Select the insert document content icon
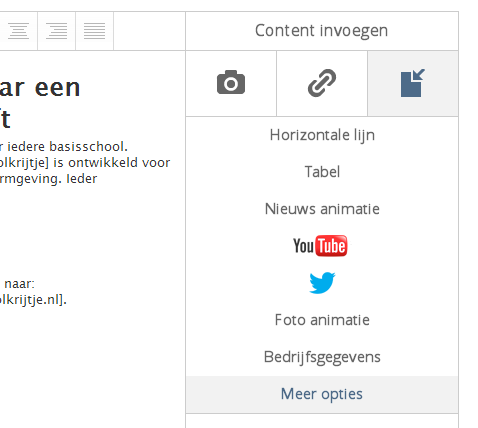 (413, 83)
